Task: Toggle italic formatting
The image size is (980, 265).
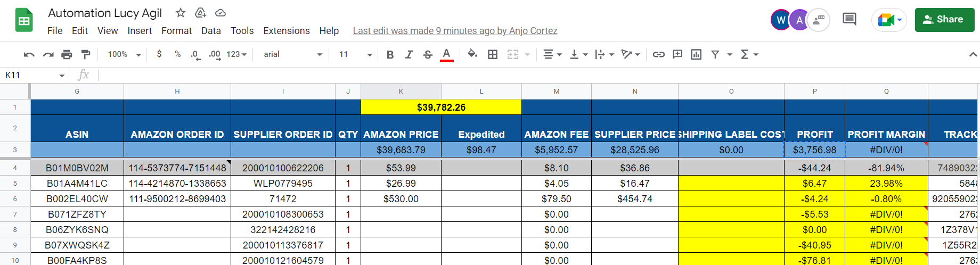Action: click(409, 54)
